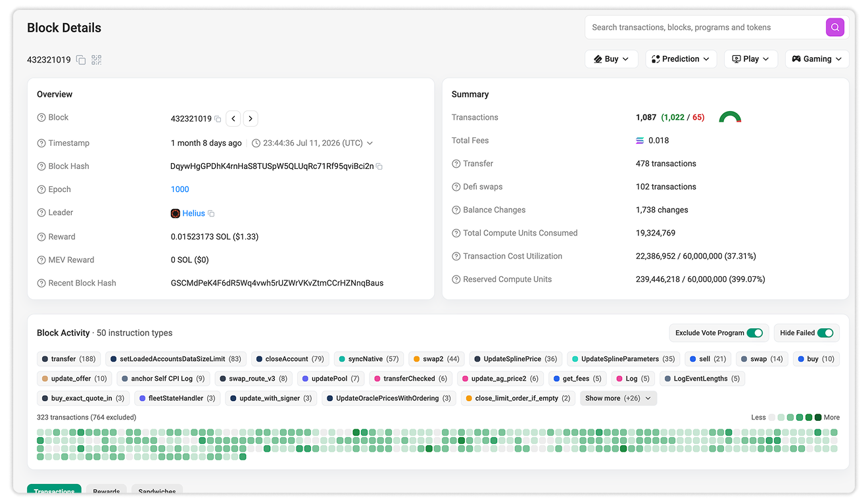Copy the Block Hash value
This screenshot has height=503, width=868.
pos(379,166)
